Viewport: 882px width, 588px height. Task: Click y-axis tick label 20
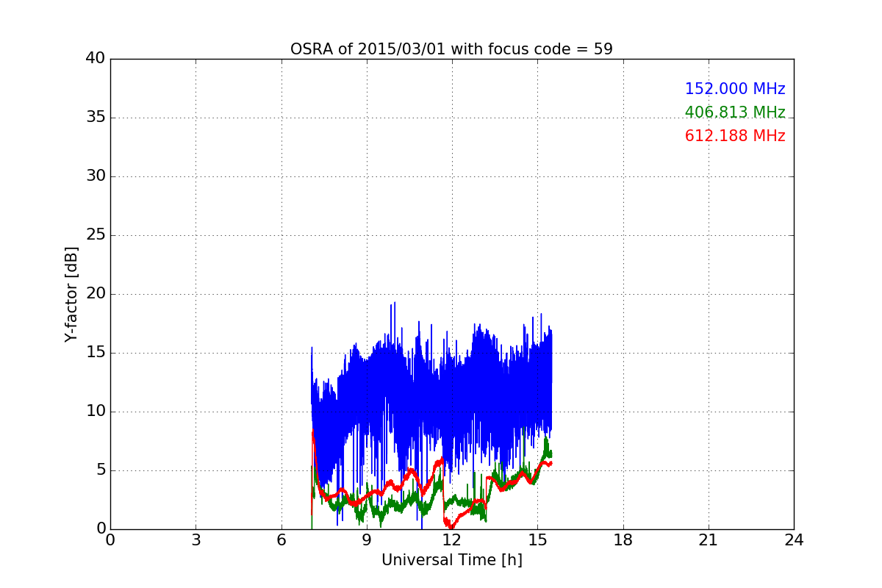(x=95, y=294)
